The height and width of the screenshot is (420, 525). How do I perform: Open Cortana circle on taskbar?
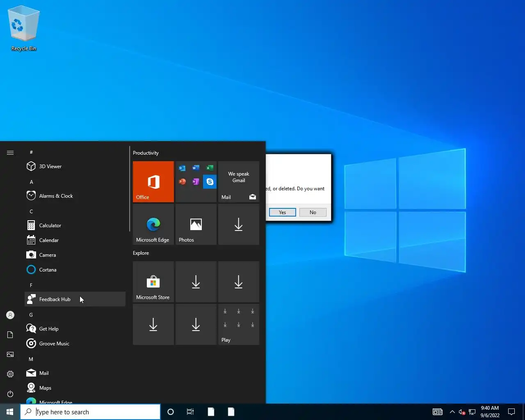(x=171, y=412)
